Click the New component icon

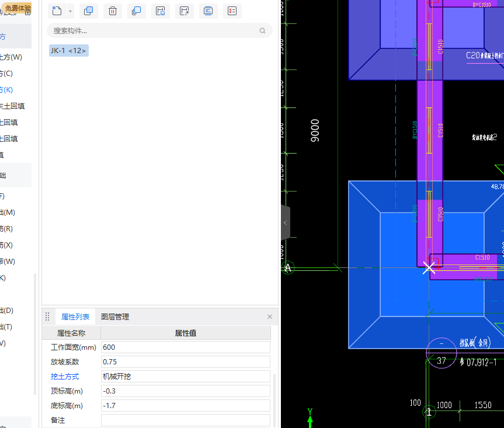pos(57,11)
